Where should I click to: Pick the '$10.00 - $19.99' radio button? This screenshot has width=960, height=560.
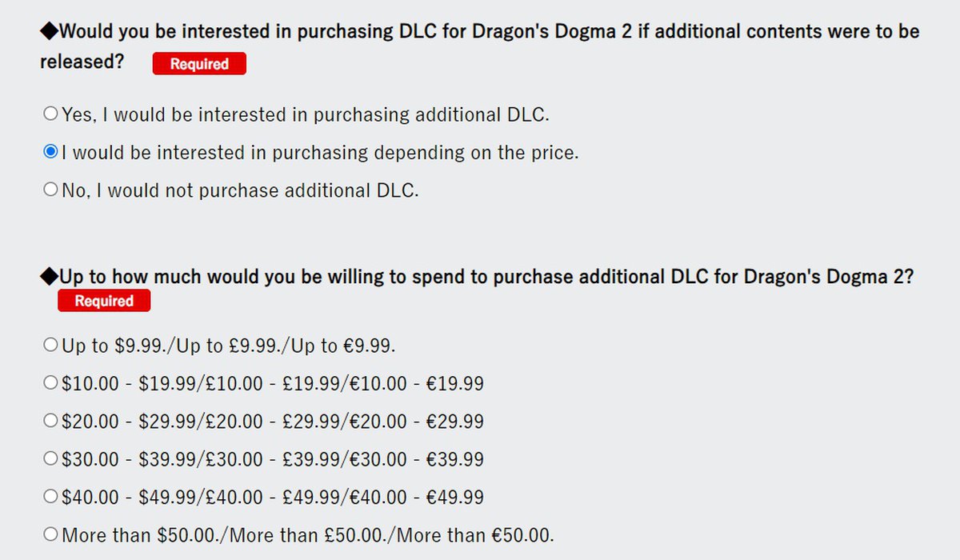[x=51, y=383]
